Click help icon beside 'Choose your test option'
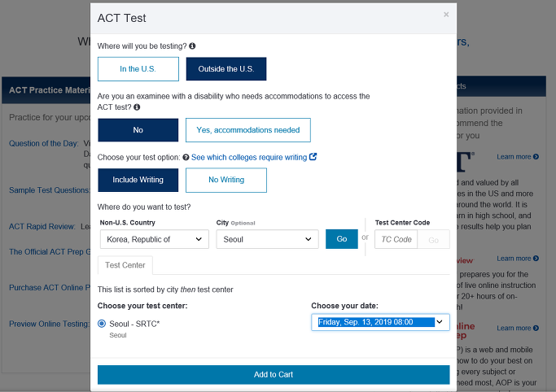This screenshot has height=392, width=556. coord(186,157)
